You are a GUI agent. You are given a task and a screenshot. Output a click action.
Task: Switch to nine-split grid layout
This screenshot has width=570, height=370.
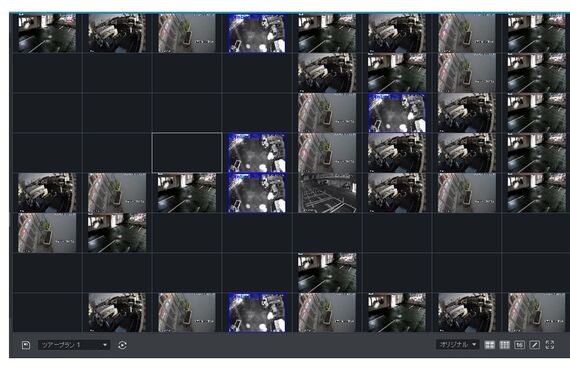[505, 345]
